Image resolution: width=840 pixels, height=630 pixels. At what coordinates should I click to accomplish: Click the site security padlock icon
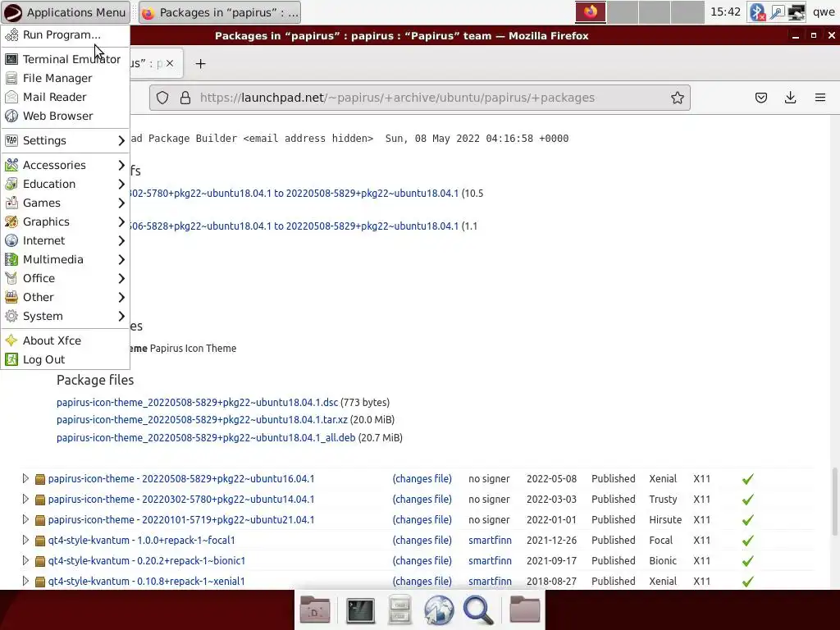(x=185, y=98)
